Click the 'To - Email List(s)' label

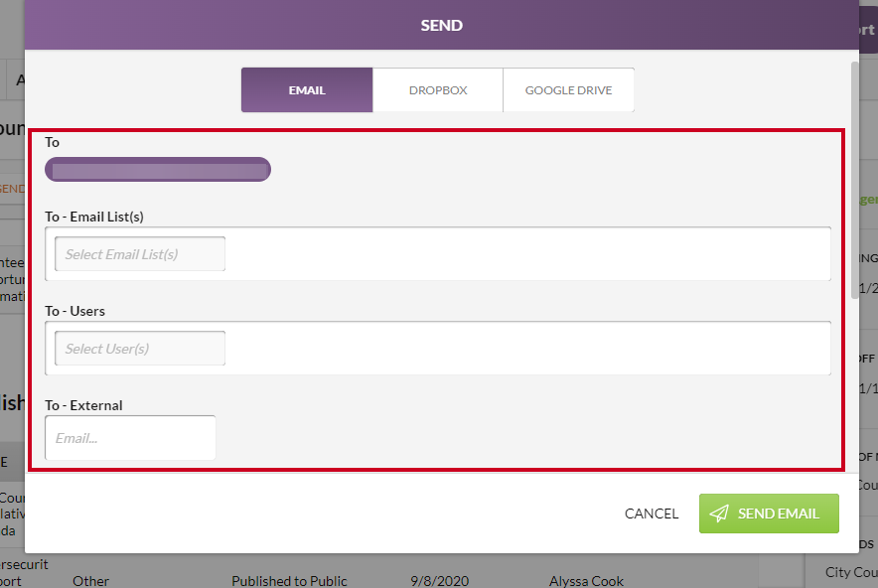pyautogui.click(x=94, y=217)
